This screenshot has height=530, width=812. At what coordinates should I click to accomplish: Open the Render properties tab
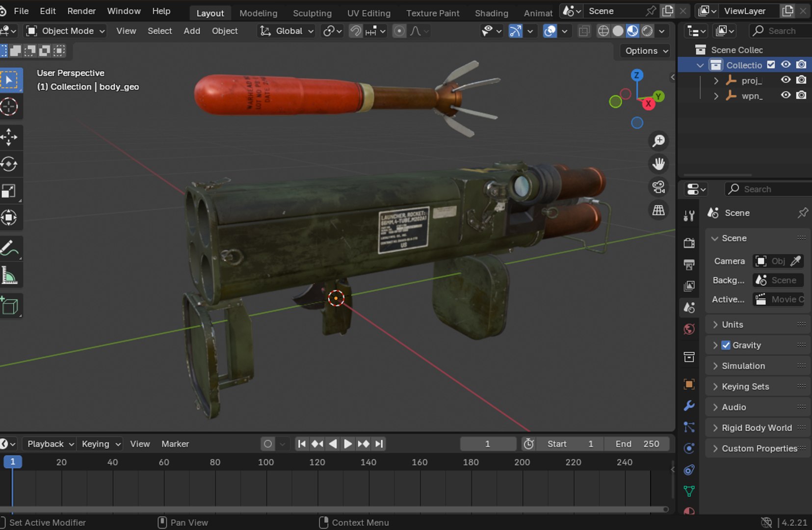[689, 243]
